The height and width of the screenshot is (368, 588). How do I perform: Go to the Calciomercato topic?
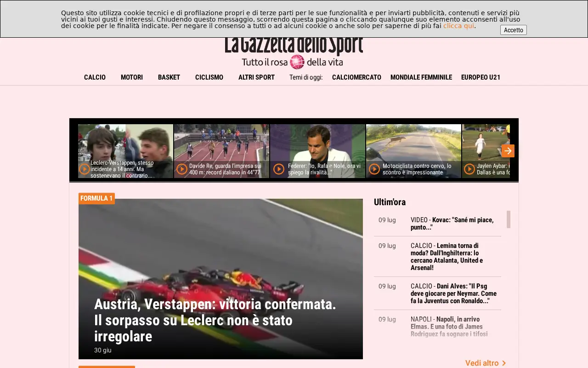point(356,77)
